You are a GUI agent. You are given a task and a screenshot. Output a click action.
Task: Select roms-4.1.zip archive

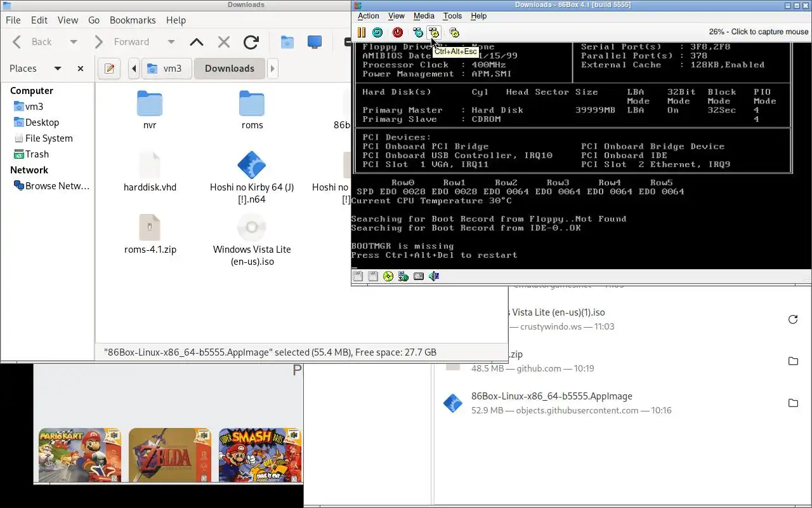(150, 234)
